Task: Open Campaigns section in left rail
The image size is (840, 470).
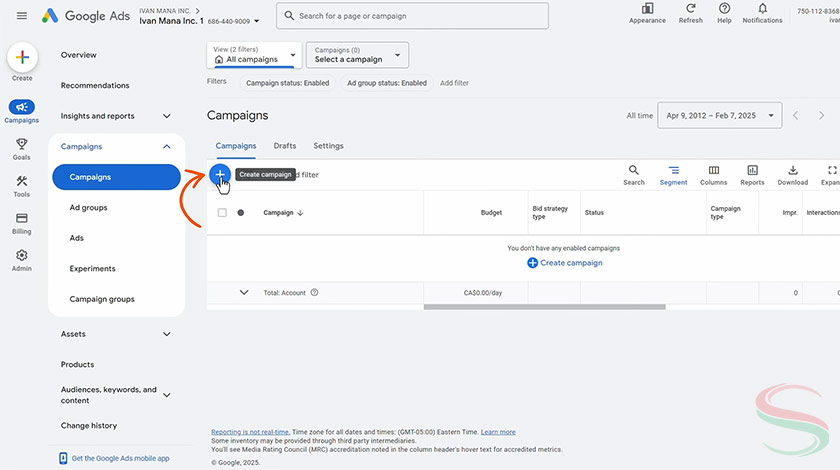Action: click(21, 111)
